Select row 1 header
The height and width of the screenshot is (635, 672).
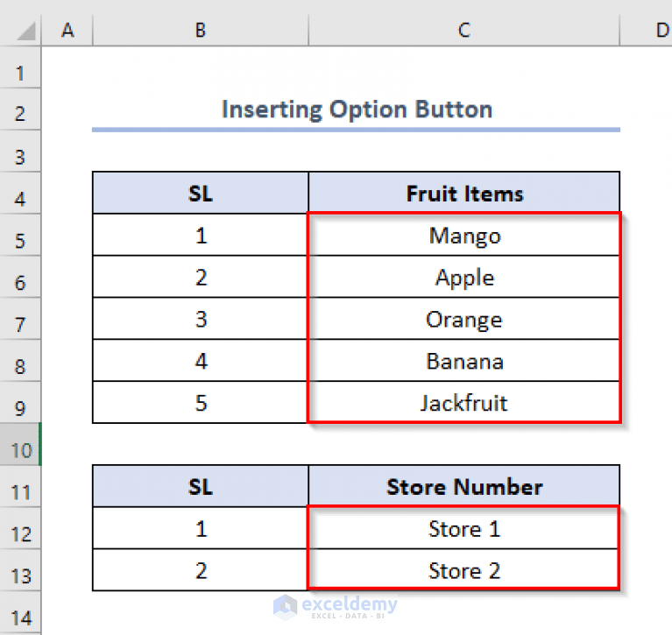pos(20,67)
